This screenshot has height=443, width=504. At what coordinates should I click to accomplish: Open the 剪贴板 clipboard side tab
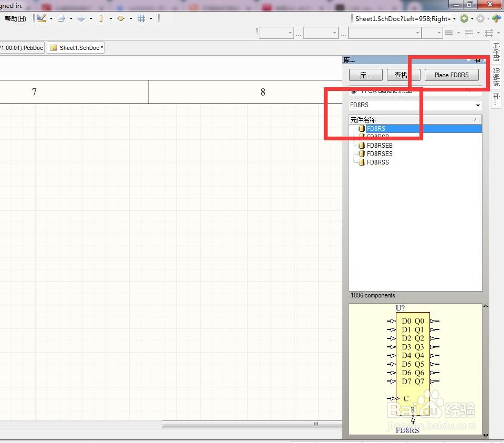496,77
